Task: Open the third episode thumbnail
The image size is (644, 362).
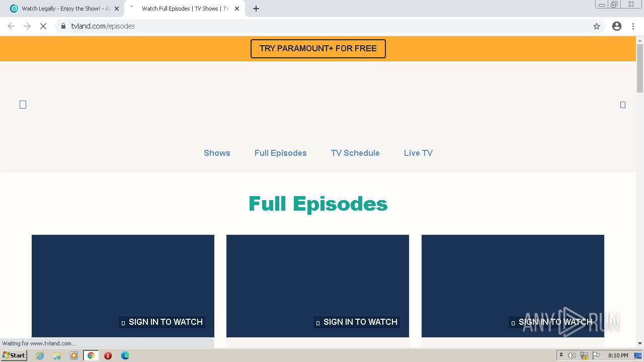Action: coord(513,286)
